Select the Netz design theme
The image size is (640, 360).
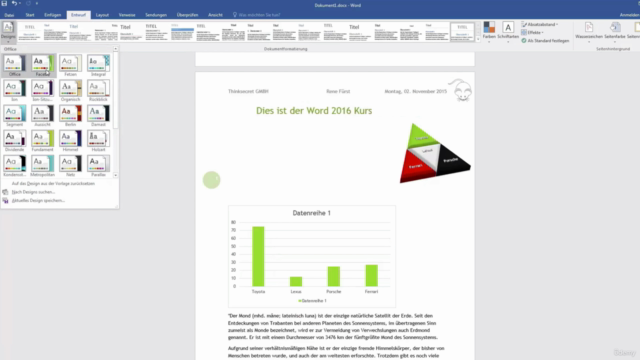coord(70,166)
